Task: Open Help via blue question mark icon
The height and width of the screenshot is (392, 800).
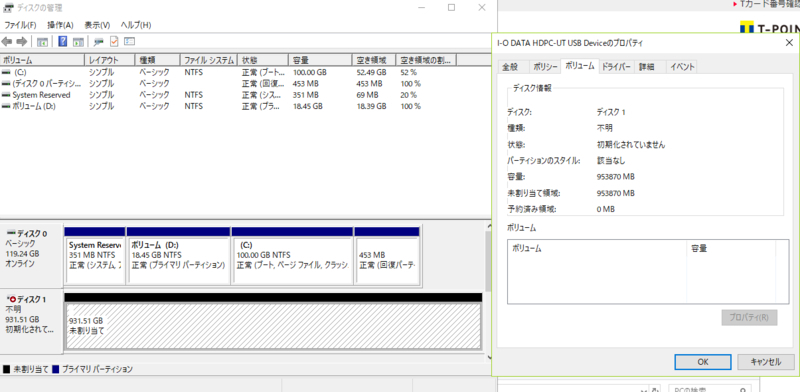Action: click(x=63, y=41)
